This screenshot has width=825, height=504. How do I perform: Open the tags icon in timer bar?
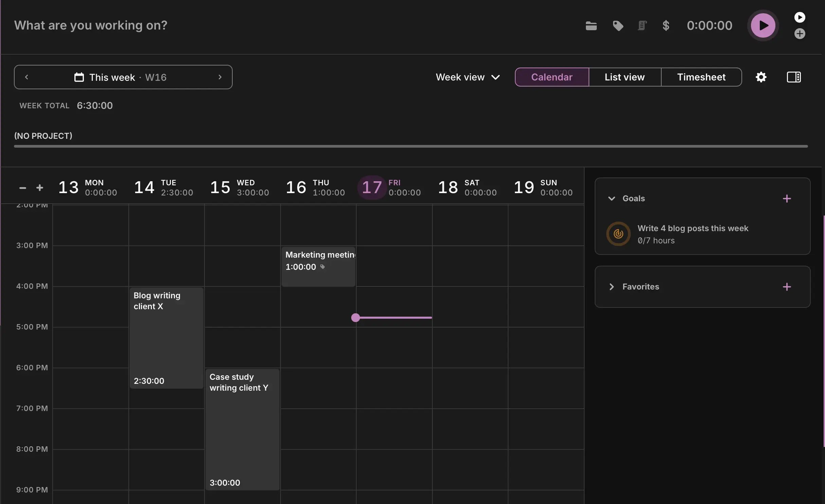[x=618, y=26]
